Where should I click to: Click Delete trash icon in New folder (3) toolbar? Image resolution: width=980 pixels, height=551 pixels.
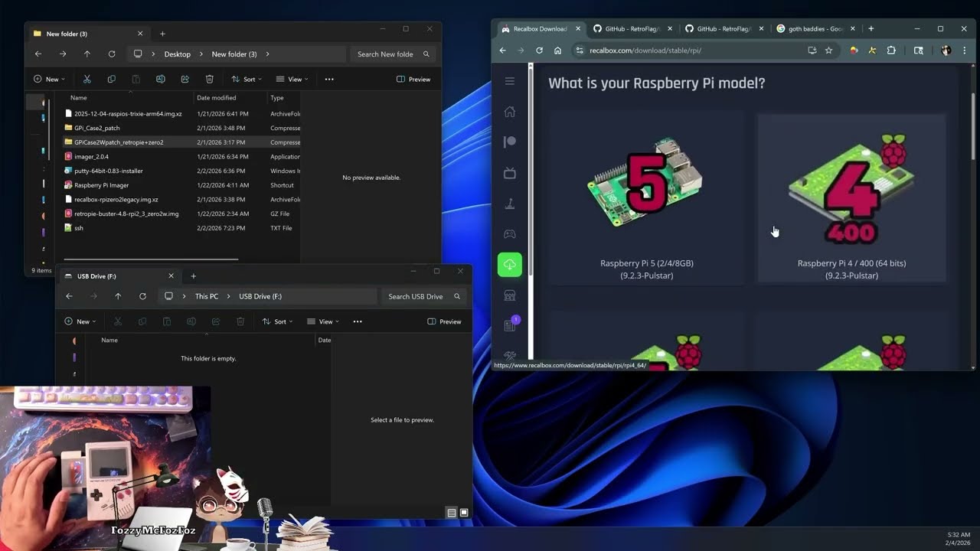210,79
